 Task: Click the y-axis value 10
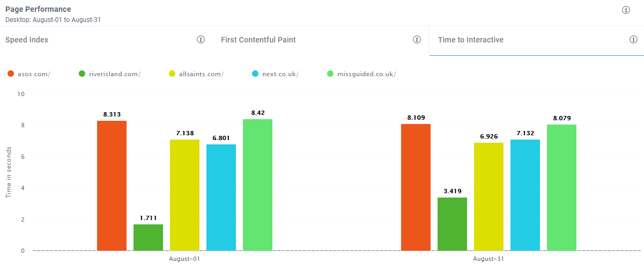(21, 94)
